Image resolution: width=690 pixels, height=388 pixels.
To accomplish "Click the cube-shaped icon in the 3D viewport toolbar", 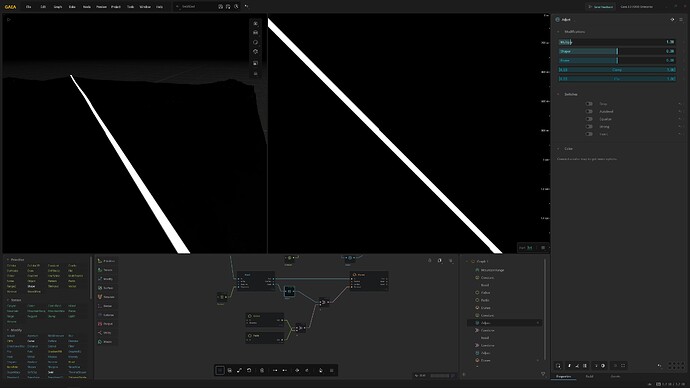I will pos(256,52).
